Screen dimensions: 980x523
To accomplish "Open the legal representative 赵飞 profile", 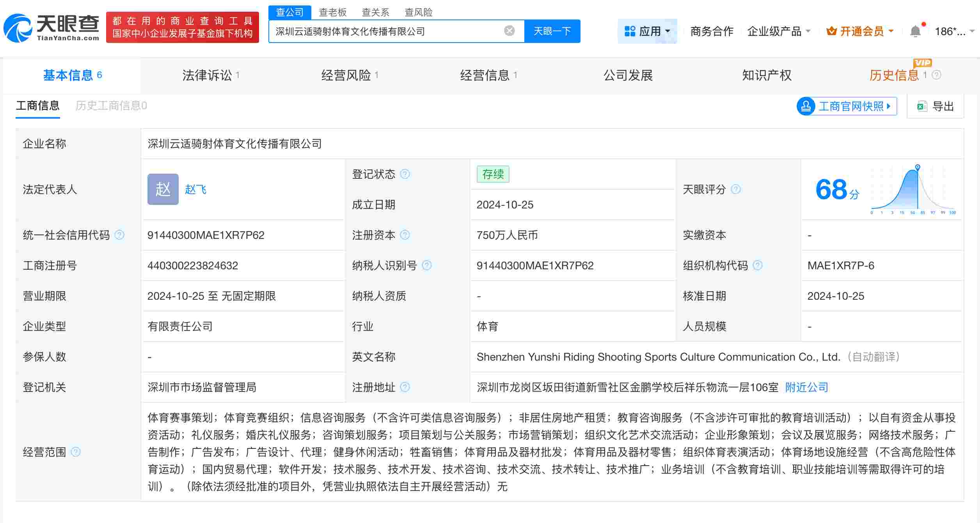I will (x=195, y=190).
